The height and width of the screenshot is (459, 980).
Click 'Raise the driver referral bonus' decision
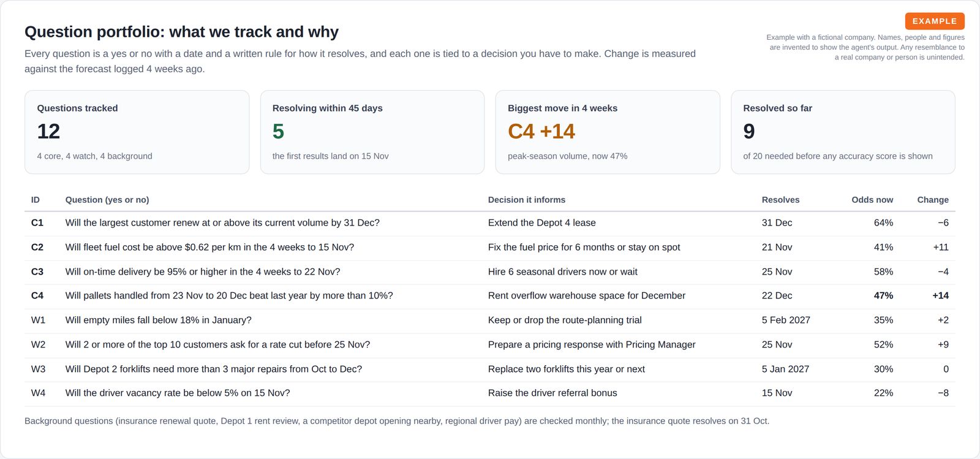click(x=552, y=393)
